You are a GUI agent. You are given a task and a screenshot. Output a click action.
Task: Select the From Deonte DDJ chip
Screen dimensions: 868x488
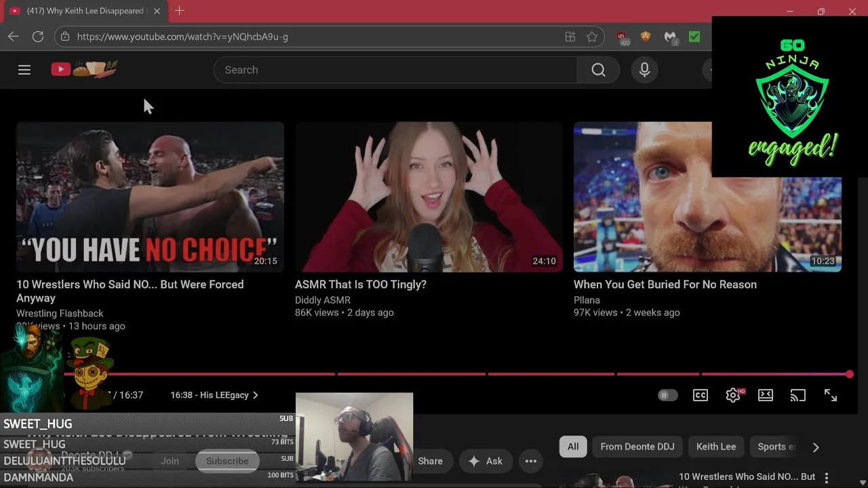coord(637,447)
